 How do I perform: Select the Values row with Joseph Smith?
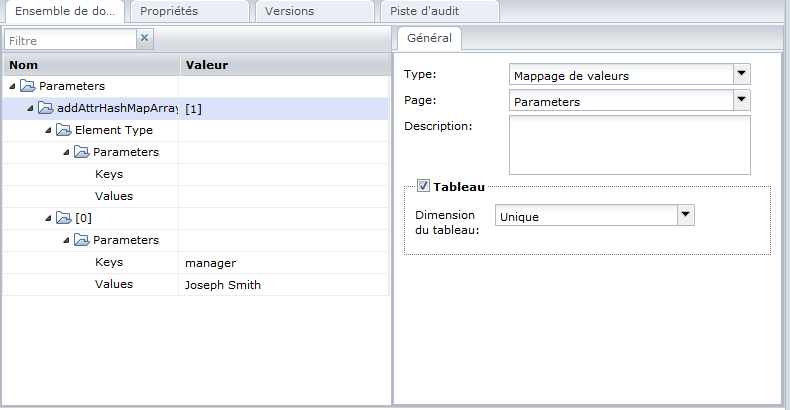click(196, 285)
